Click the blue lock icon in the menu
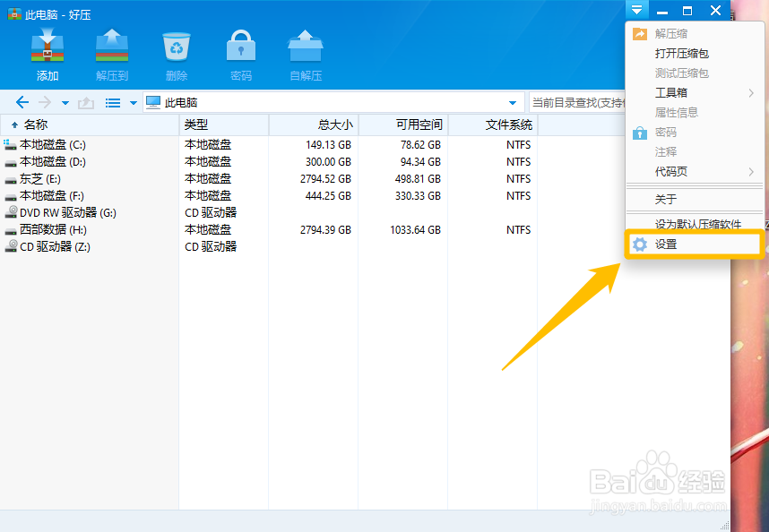769x532 pixels. tap(640, 133)
